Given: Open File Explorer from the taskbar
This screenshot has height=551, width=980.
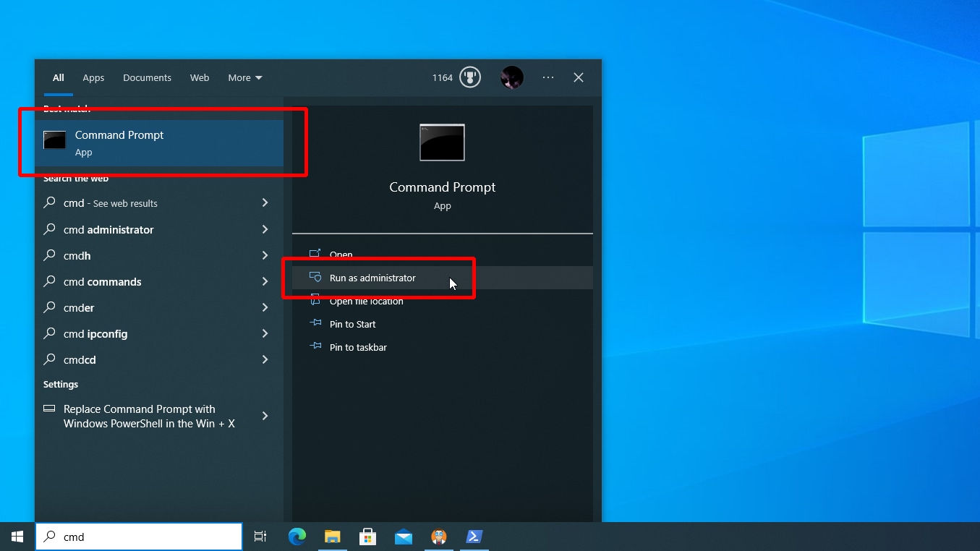Looking at the screenshot, I should coord(332,537).
